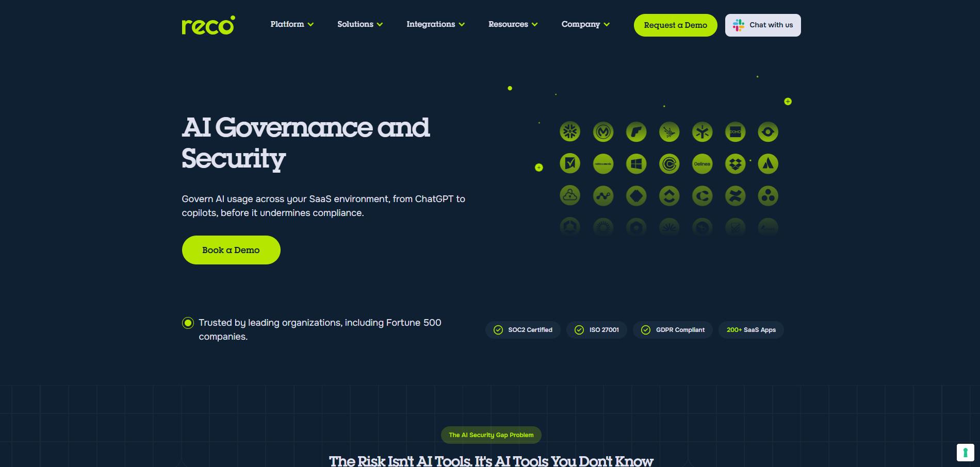Image resolution: width=980 pixels, height=467 pixels.
Task: Click the Book a Demo button
Action: 231,249
